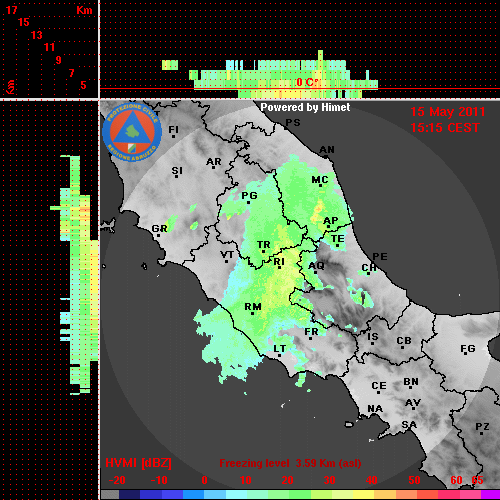Click the 'NA' city label on the map
This screenshot has height=500, width=500.
[x=375, y=409]
